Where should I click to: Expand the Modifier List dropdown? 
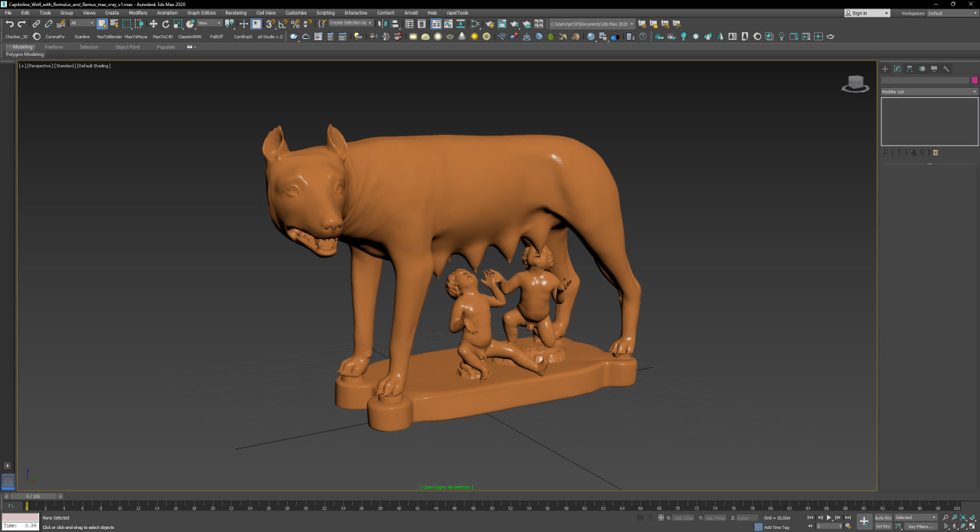pos(929,92)
